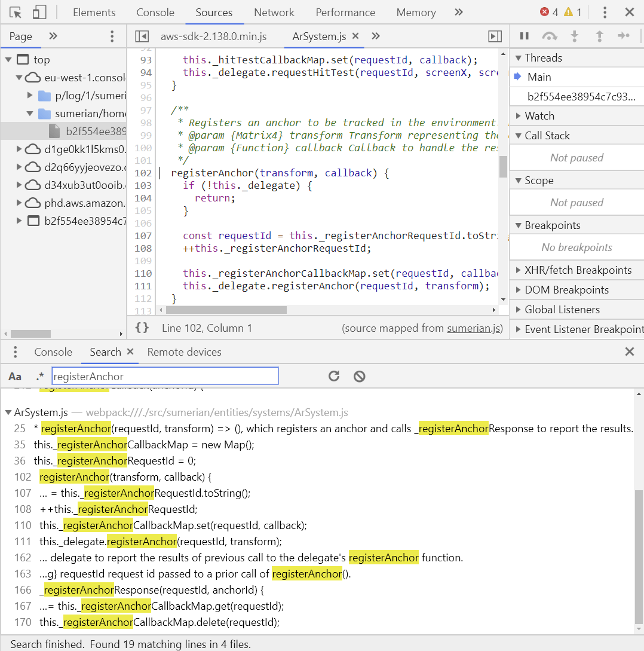Click the registerAnchor search input field
This screenshot has width=644, height=651.
click(165, 376)
